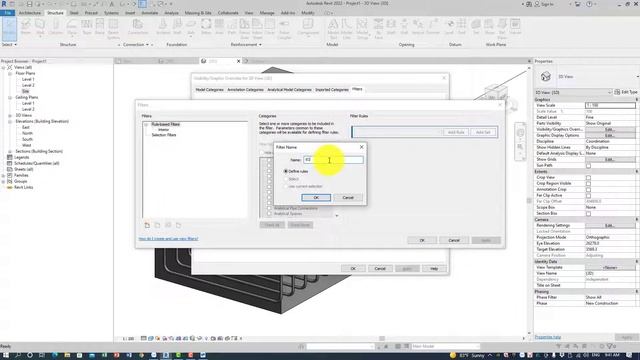Toggle the Crop View checkbox

click(588, 178)
